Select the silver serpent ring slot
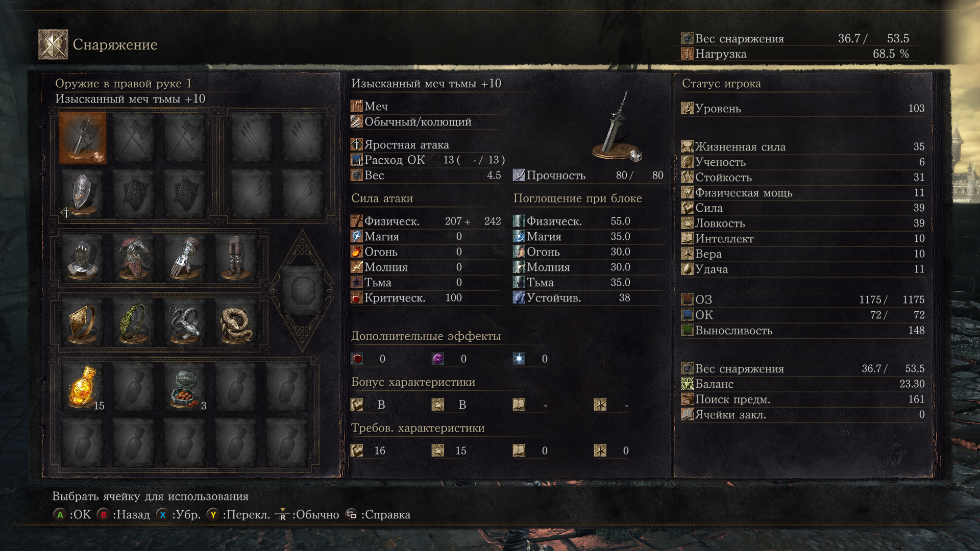 click(185, 323)
